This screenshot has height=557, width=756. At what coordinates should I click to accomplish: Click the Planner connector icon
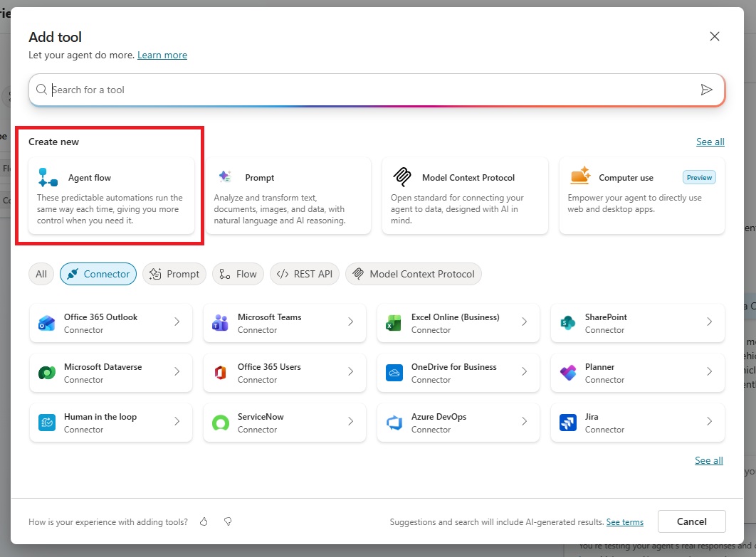click(568, 373)
